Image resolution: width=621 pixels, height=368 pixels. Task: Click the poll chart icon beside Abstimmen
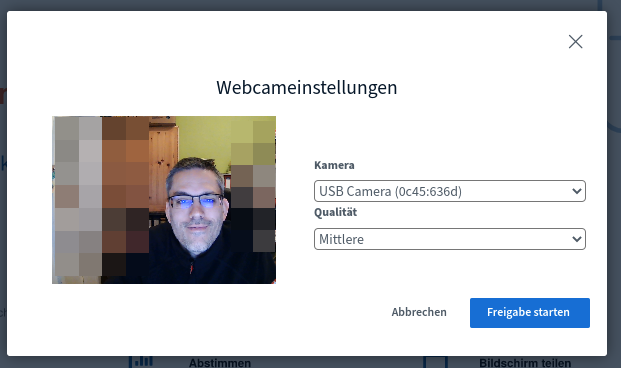click(141, 362)
